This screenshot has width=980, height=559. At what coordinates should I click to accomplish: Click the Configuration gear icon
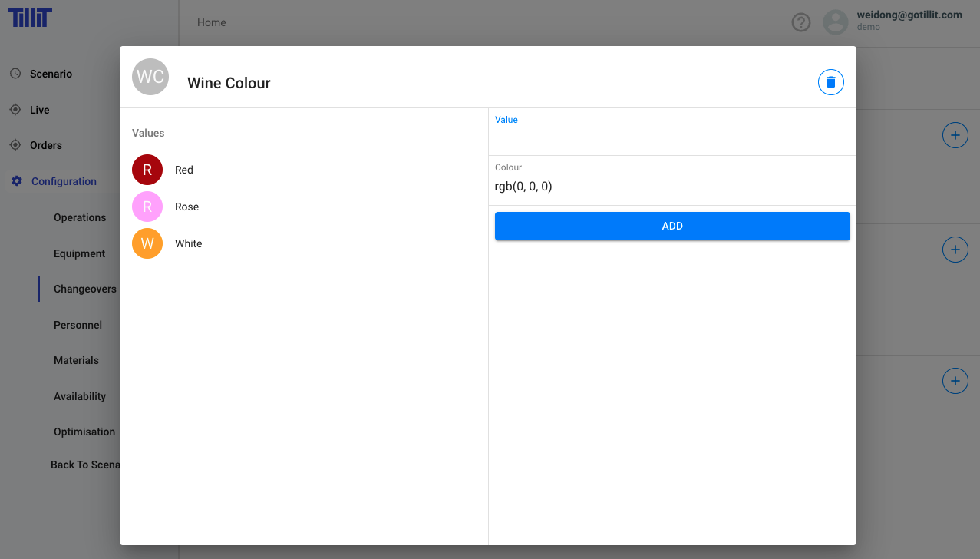pos(16,181)
